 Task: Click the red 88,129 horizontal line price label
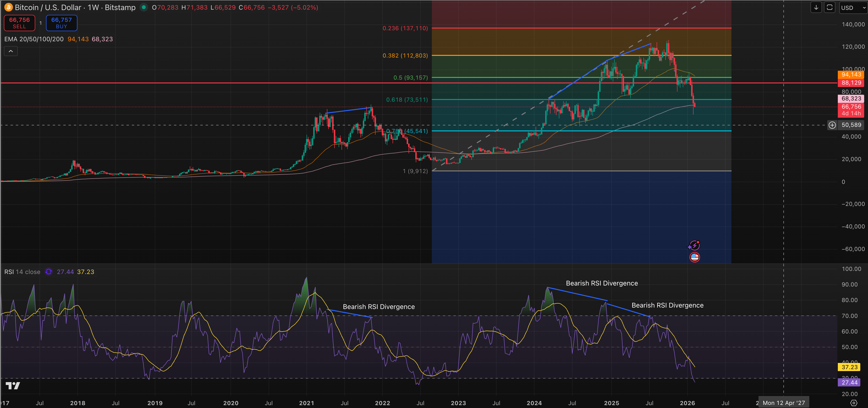(851, 83)
